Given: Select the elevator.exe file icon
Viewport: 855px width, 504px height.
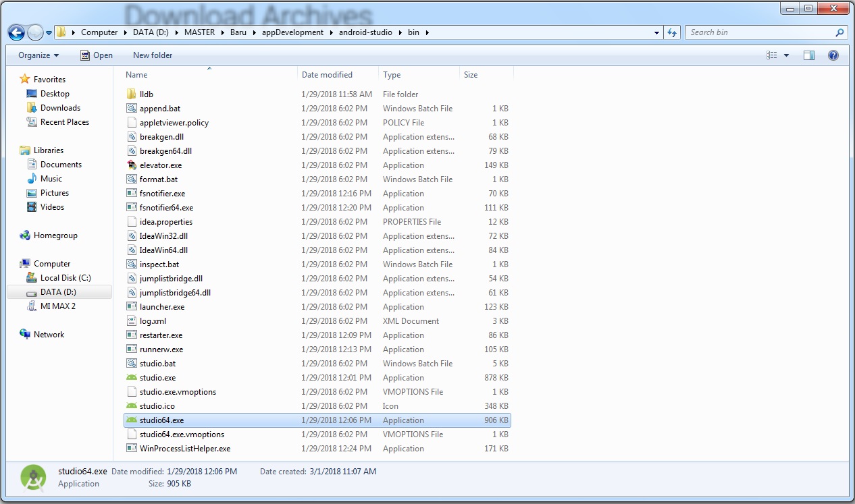Looking at the screenshot, I should coord(132,165).
